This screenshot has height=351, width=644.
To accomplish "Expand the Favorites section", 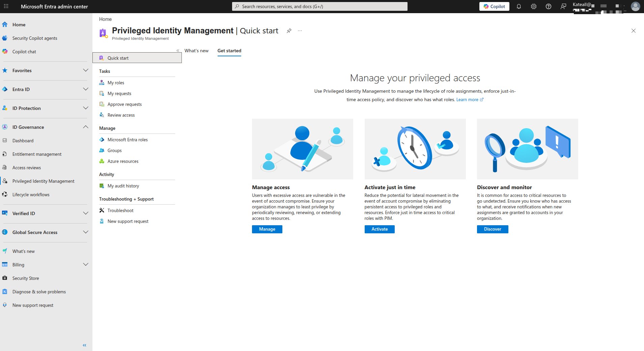I will (x=86, y=70).
